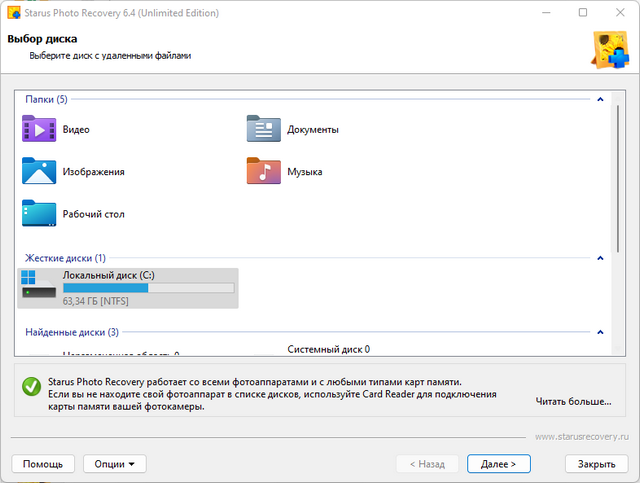Collapse the Папки (5) section
Viewport: 640px width, 483px height.
pyautogui.click(x=600, y=100)
